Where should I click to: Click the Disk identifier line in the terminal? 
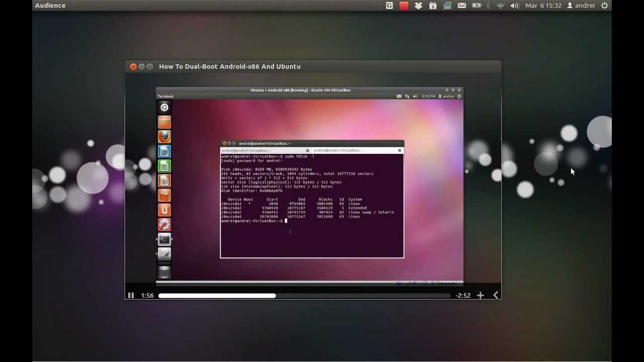(252, 191)
